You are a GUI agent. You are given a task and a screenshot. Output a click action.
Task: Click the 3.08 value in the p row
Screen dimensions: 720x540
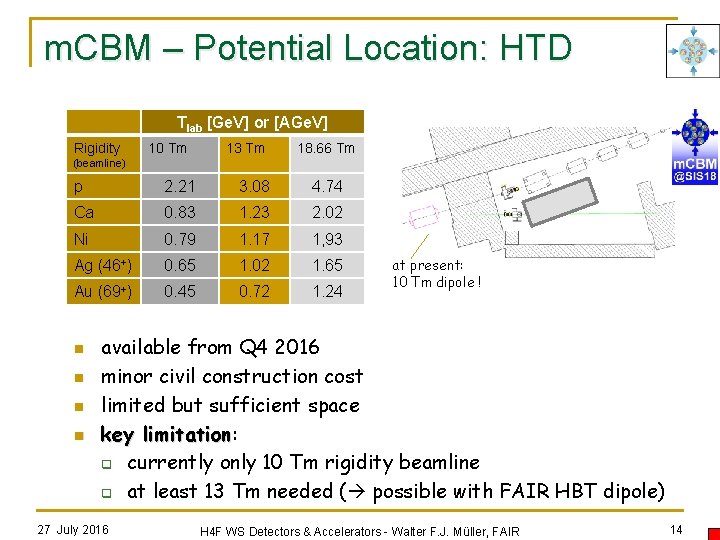[254, 186]
